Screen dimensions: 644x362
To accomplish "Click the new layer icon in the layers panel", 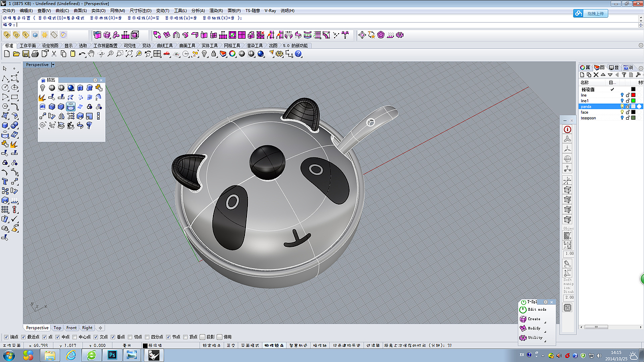I will [583, 75].
